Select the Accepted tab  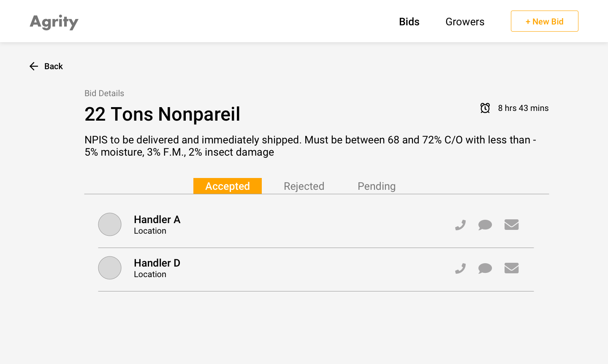228,186
